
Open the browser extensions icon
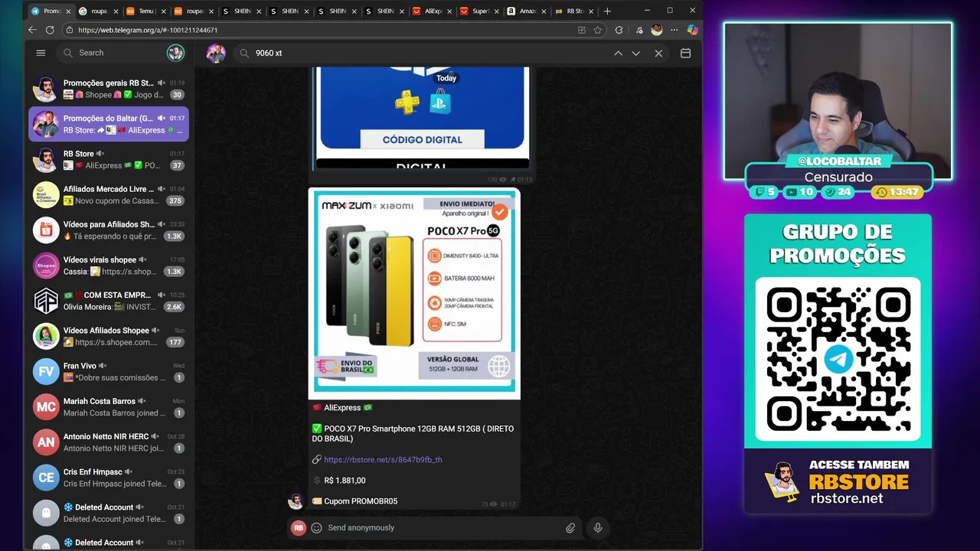[619, 30]
